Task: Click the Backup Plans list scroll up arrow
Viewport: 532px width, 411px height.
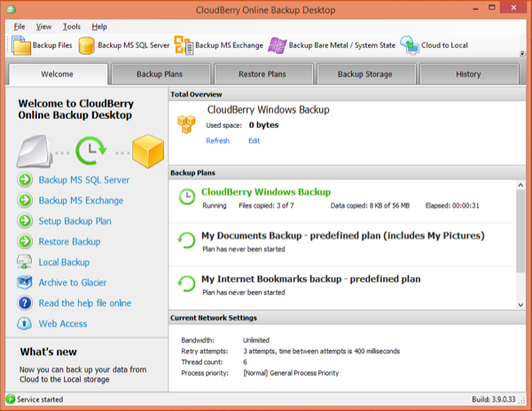Action: 520,186
